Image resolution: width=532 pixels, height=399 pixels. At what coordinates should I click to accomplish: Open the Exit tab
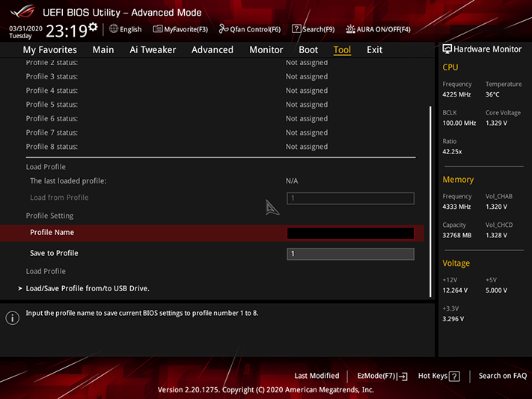(x=374, y=50)
